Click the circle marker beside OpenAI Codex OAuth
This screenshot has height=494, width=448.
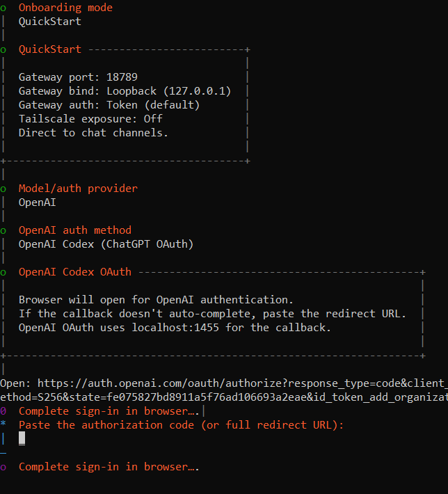click(x=3, y=272)
